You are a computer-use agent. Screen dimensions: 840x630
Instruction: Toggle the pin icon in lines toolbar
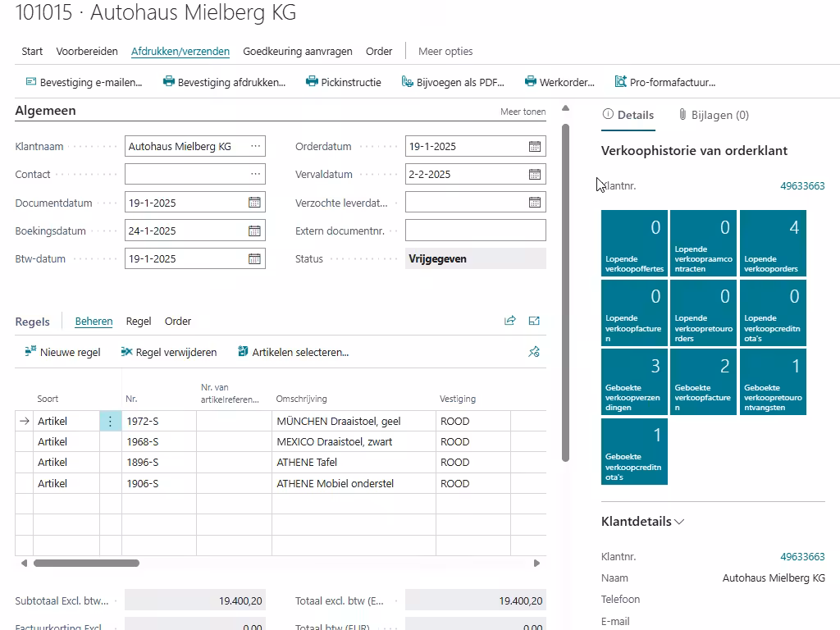(534, 352)
